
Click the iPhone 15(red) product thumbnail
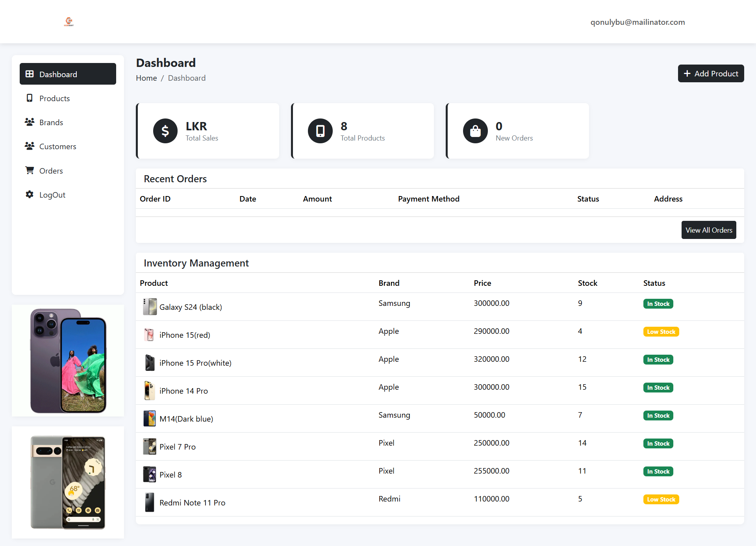coord(150,335)
